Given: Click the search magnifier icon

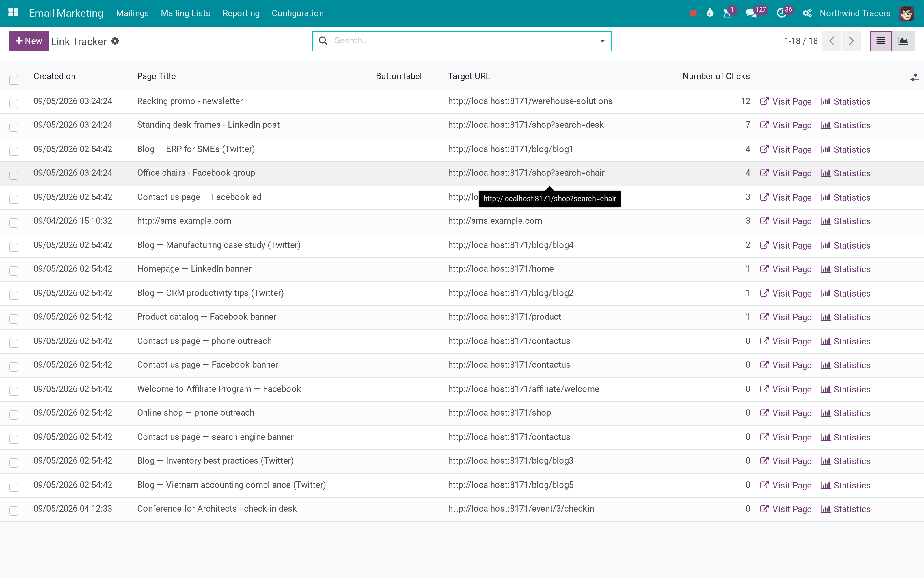Looking at the screenshot, I should pos(323,41).
